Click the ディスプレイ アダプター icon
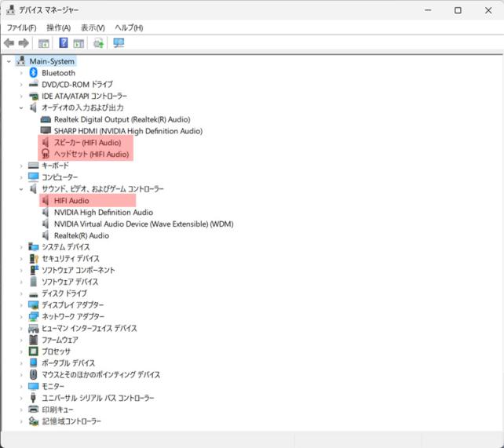Screen dimensions: 504x448 [x=34, y=304]
